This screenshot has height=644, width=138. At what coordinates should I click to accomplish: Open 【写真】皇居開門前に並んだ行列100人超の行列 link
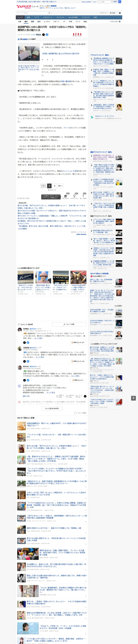tap(60, 53)
